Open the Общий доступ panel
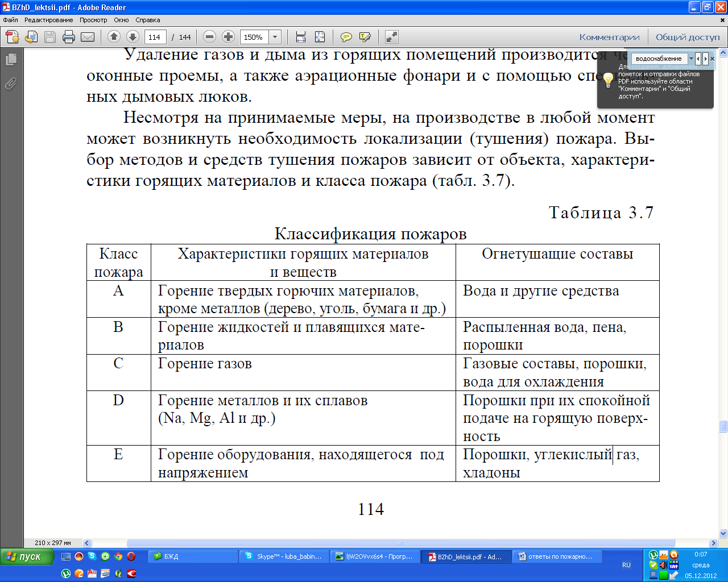Viewport: 728px width, 582px height. [x=688, y=37]
